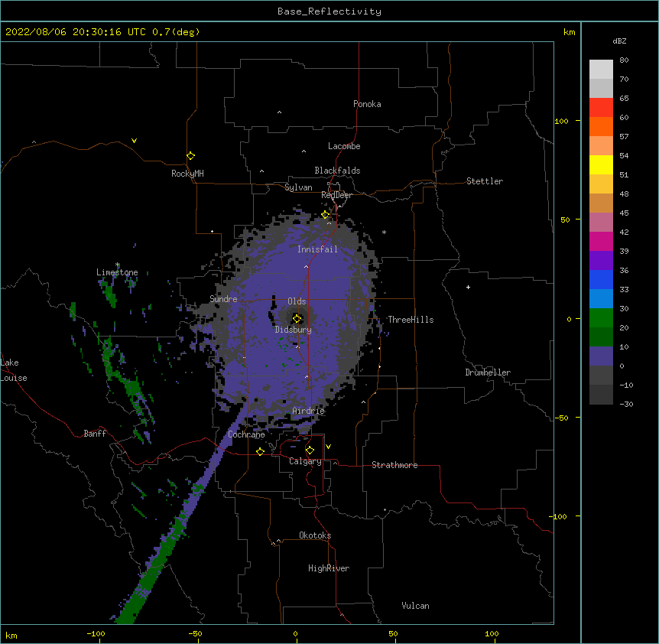Viewport: 659px width, 644px height.
Task: Pick the royal blue swatch in dBZ legend
Action: click(601, 279)
